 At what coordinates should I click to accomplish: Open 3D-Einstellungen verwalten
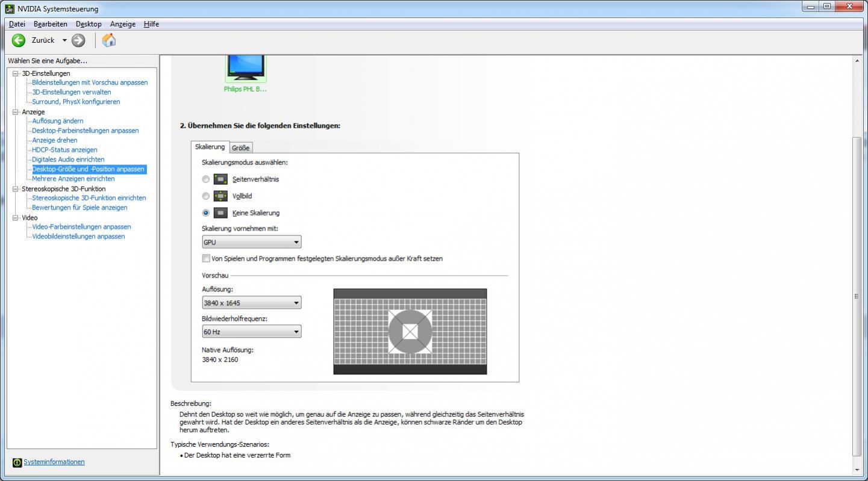point(72,92)
